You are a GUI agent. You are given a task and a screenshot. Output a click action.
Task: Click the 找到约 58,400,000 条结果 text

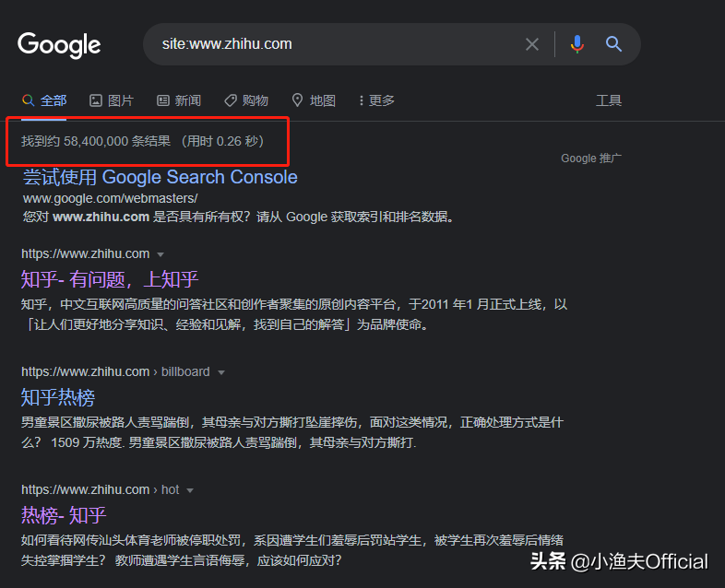(96, 141)
